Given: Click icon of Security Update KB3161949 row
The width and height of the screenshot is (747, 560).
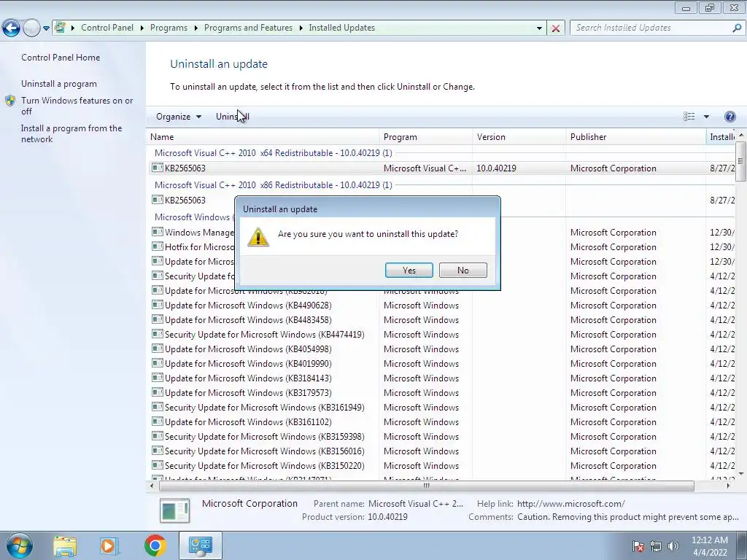Looking at the screenshot, I should click(x=158, y=407).
